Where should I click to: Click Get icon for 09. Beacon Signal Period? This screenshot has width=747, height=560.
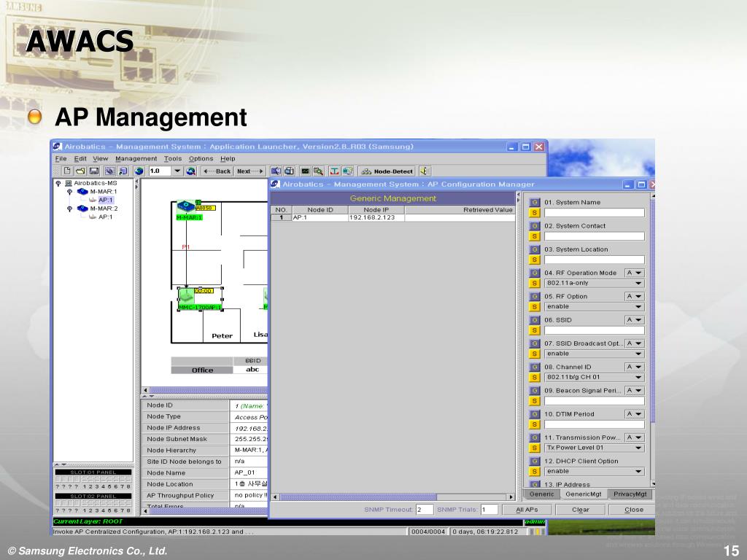(x=535, y=391)
